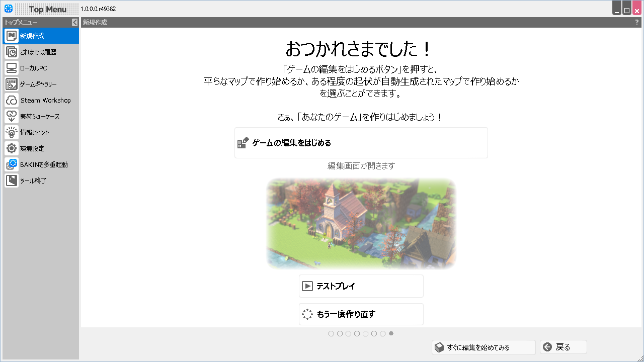
Task: Click もう一度作り直す button
Action: pyautogui.click(x=361, y=314)
